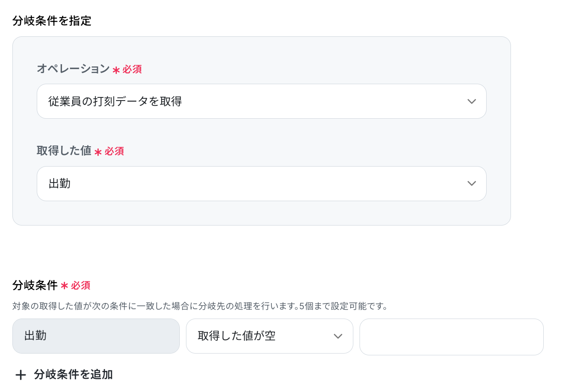
Task: Click the 取得した値 field label
Action: [64, 151]
